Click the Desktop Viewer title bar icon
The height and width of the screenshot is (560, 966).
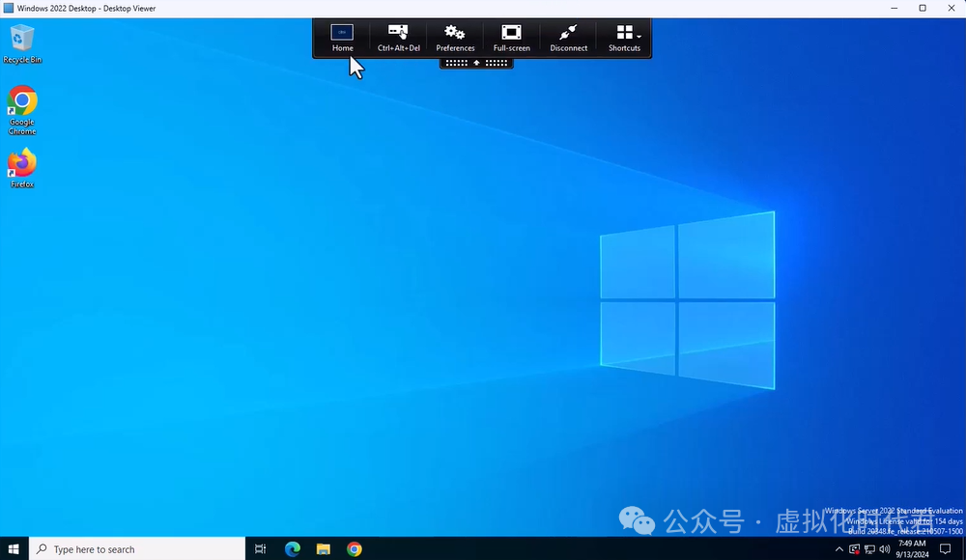(9, 8)
